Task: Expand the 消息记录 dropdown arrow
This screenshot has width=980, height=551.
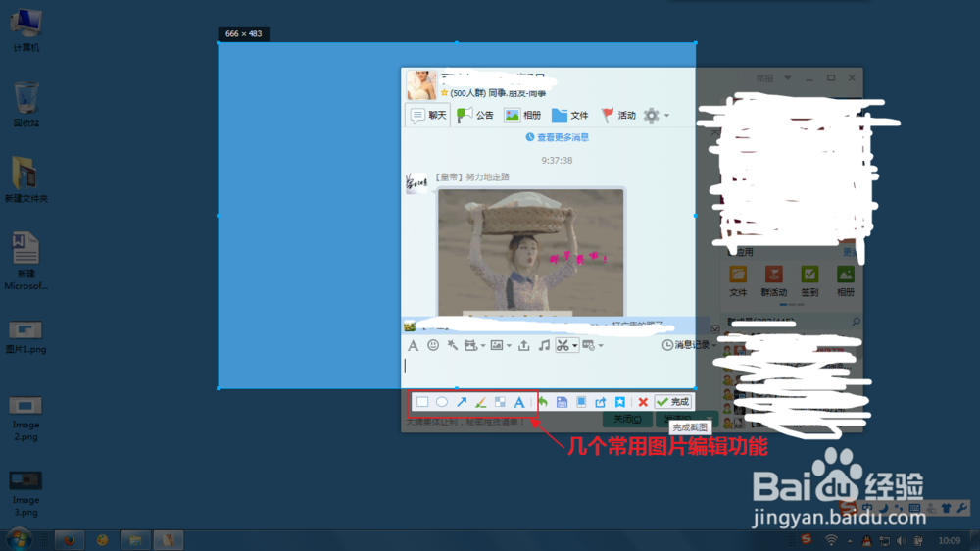Action: pos(713,346)
